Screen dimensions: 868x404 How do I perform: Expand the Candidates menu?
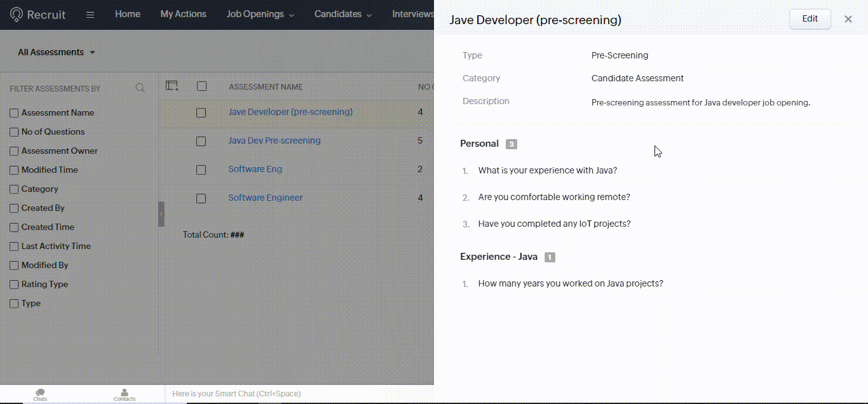[x=342, y=13]
